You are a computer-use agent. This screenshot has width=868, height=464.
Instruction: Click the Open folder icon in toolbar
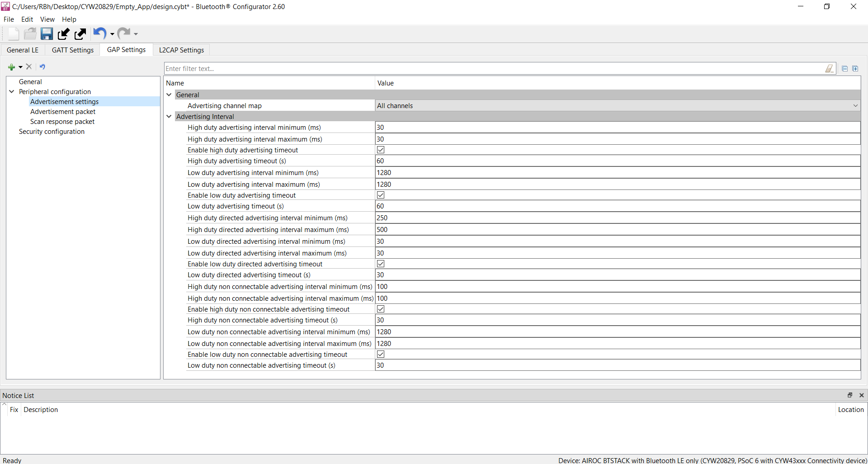pos(30,33)
